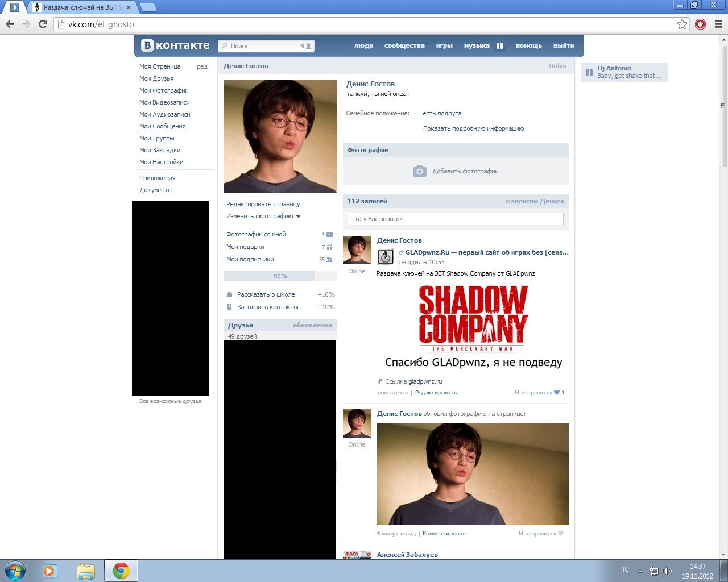Image resolution: width=728 pixels, height=582 pixels.
Task: Pause the Dj Antonio track
Action: click(x=589, y=72)
